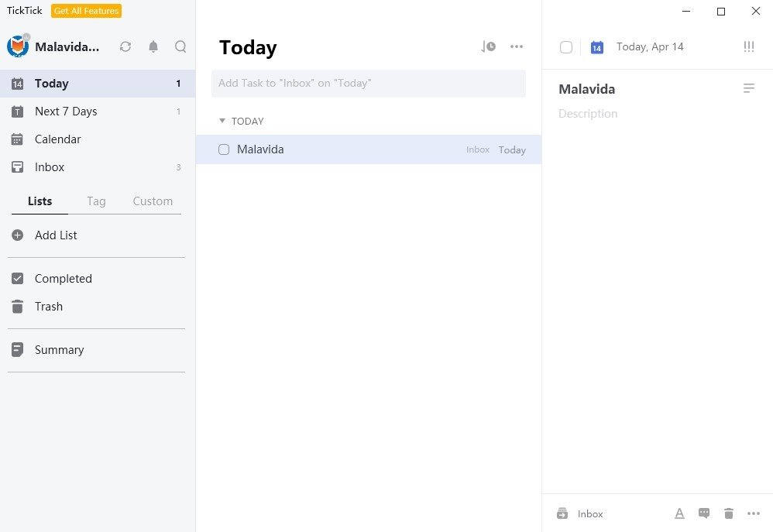Click Get All Features button

coord(86,11)
